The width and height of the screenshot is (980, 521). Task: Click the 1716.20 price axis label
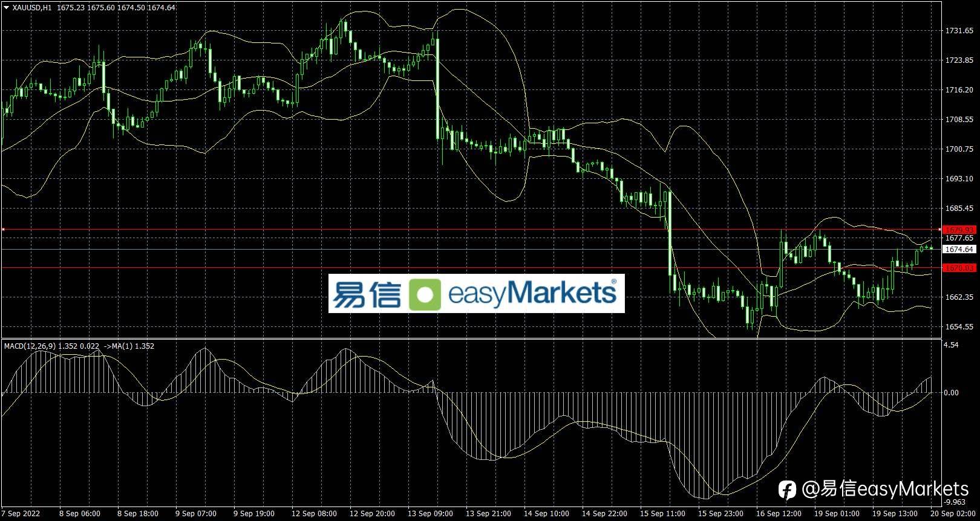click(960, 90)
